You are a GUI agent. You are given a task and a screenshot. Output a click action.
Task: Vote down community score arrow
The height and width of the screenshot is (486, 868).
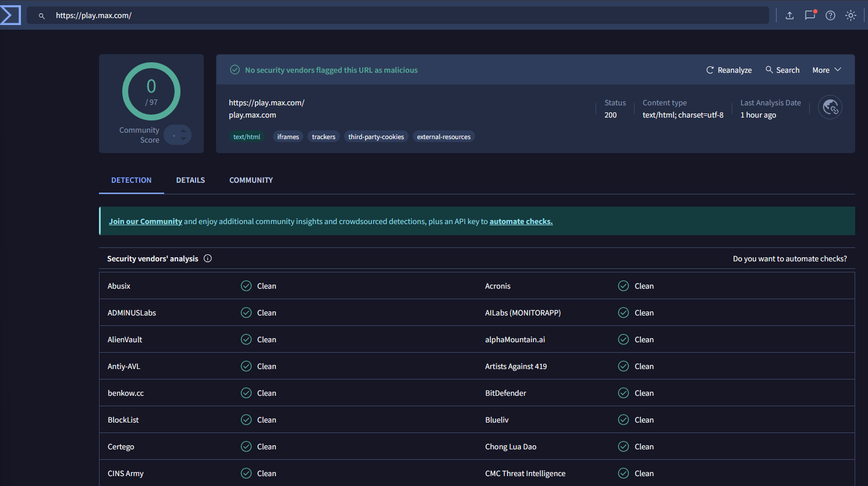tap(183, 139)
